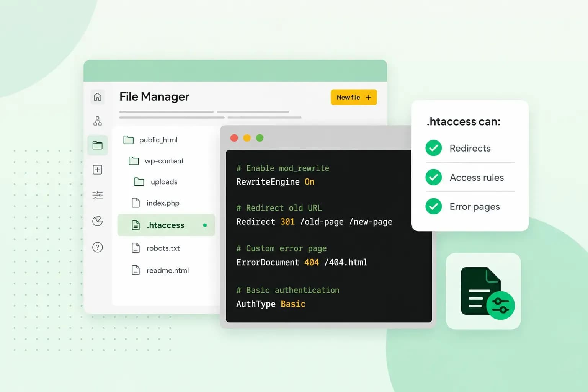Viewport: 588px width, 392px height.
Task: Click the green maximize dot of code window
Action: point(260,138)
